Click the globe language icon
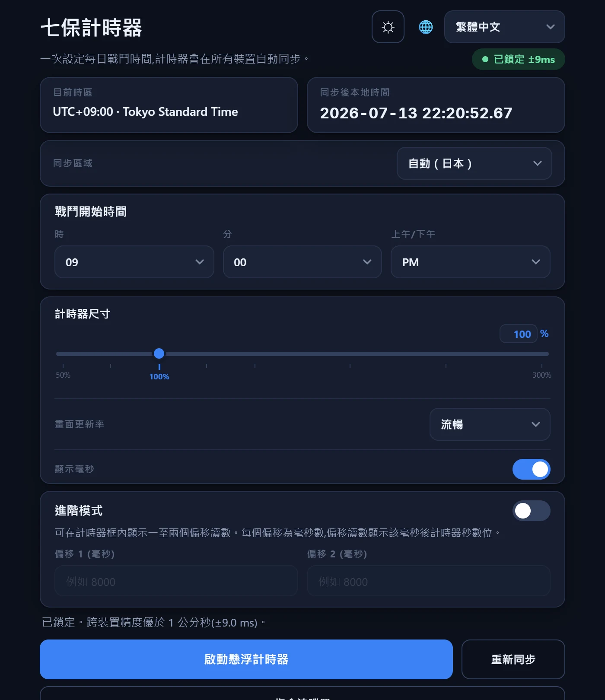The image size is (605, 700). [x=426, y=27]
